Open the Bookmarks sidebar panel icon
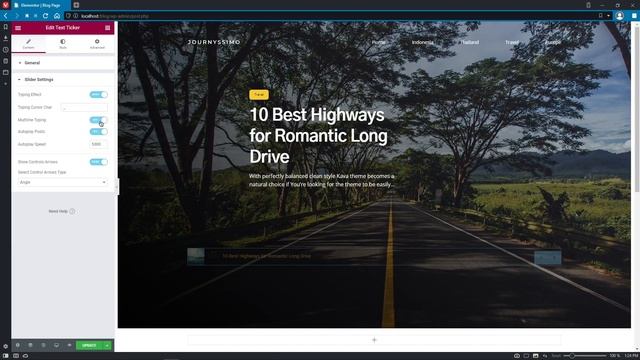Image resolution: width=640 pixels, height=360 pixels. [x=5, y=27]
